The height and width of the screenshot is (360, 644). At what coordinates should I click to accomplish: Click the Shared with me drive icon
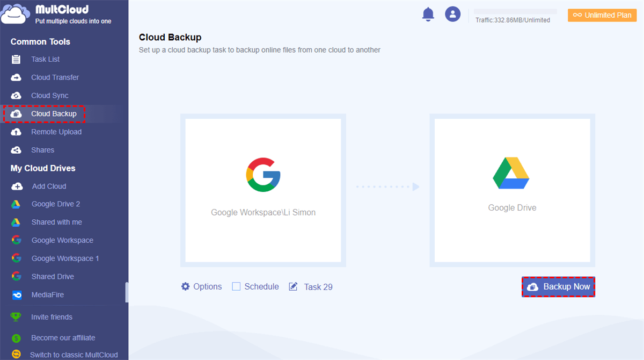[x=16, y=222]
